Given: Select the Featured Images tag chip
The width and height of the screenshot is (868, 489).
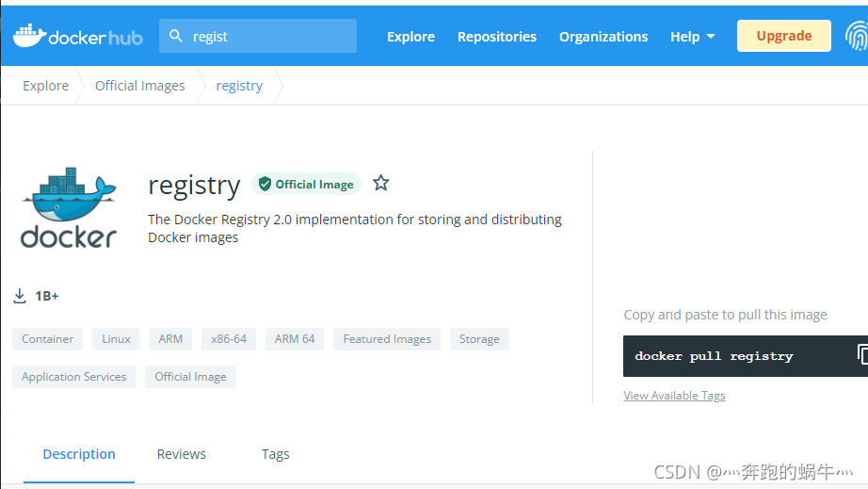Looking at the screenshot, I should pos(387,339).
